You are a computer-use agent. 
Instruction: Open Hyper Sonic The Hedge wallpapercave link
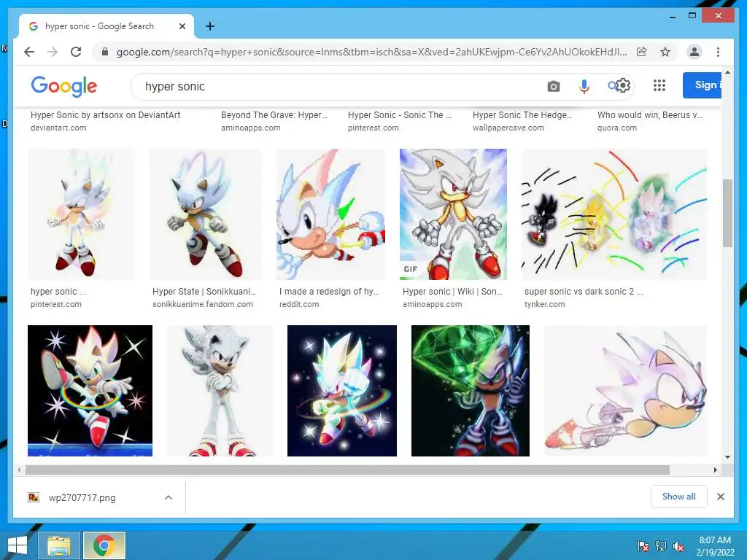[x=522, y=114]
